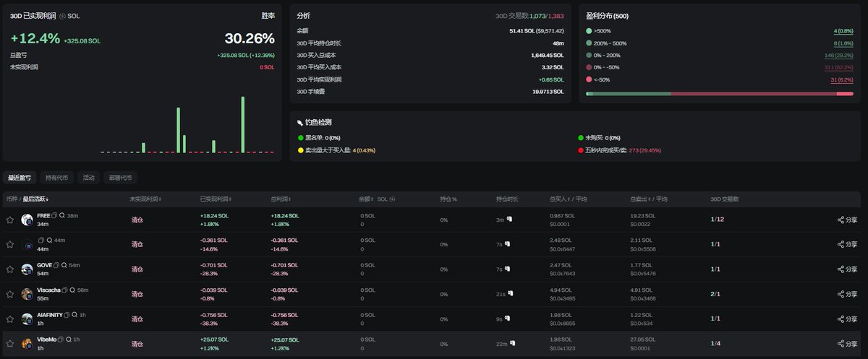Sort table by 最后活跃

[36, 199]
